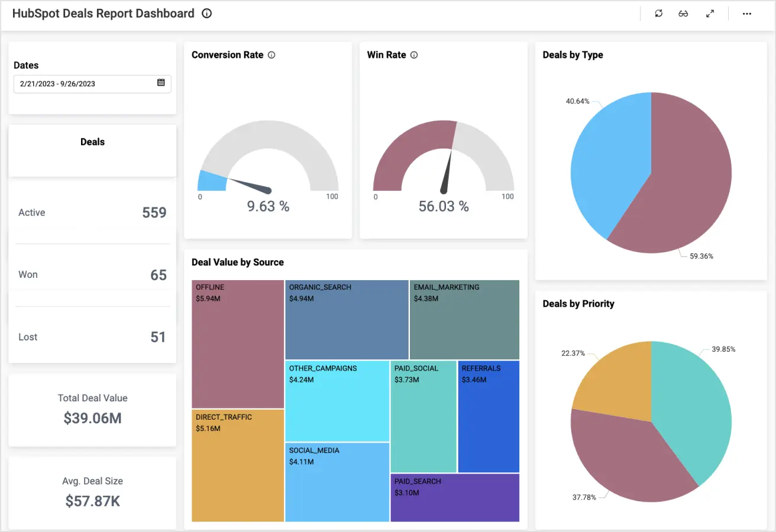Click the Lost deals row
Viewport: 776px width, 532px height.
point(92,337)
